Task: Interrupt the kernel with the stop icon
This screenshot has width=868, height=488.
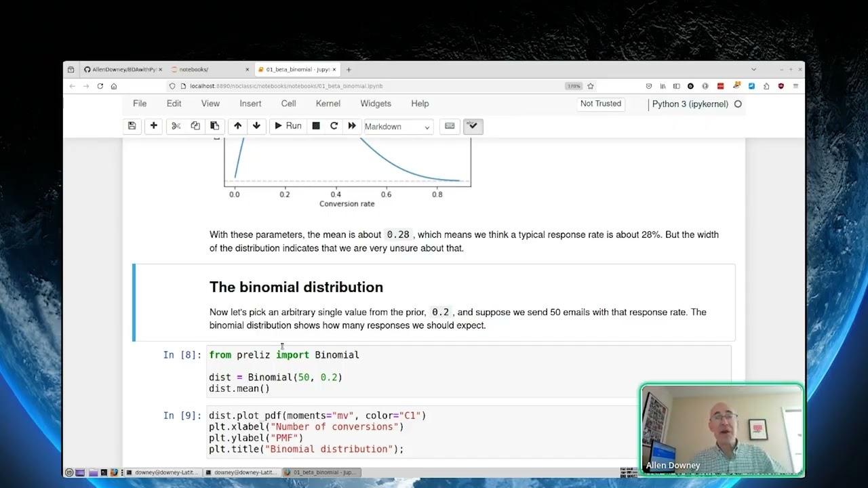Action: 316,126
